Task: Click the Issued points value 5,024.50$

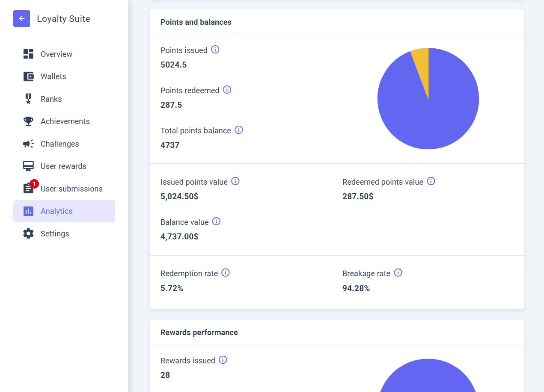Action: click(x=179, y=197)
